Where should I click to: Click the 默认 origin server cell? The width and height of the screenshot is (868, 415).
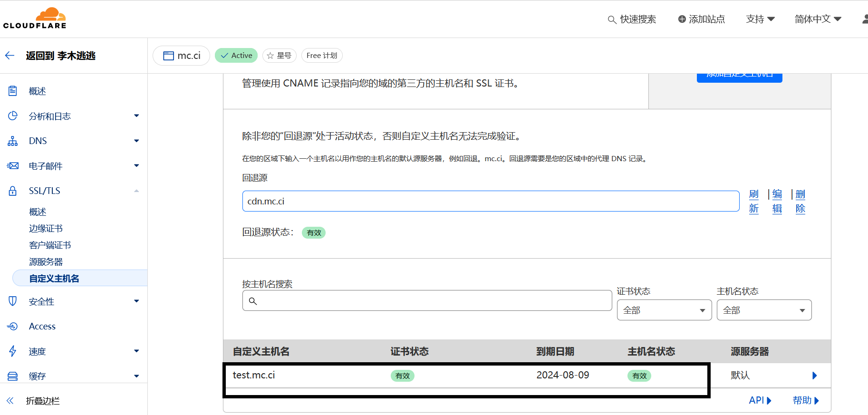[x=740, y=375]
